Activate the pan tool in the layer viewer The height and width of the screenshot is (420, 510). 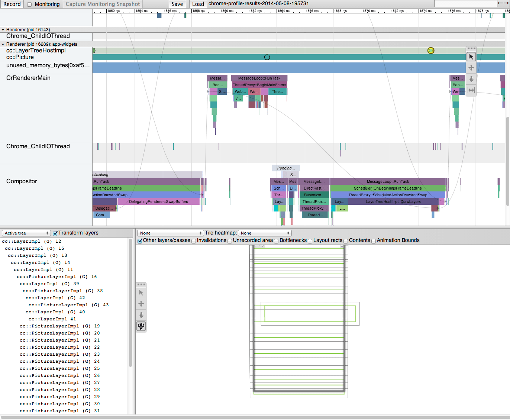(141, 304)
